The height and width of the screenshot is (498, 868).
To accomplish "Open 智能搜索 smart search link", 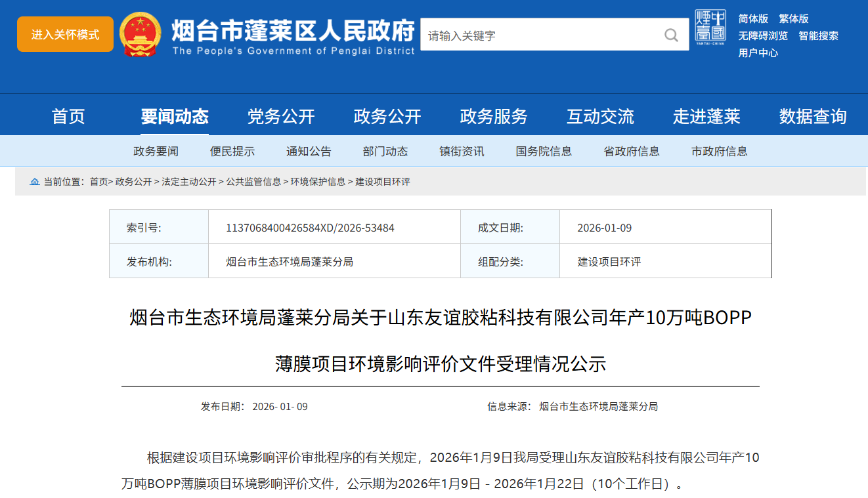I will click(818, 36).
